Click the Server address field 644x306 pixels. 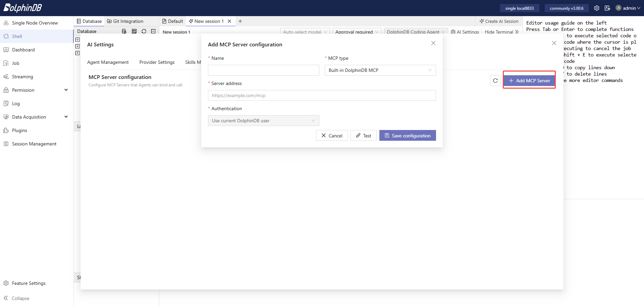point(322,95)
